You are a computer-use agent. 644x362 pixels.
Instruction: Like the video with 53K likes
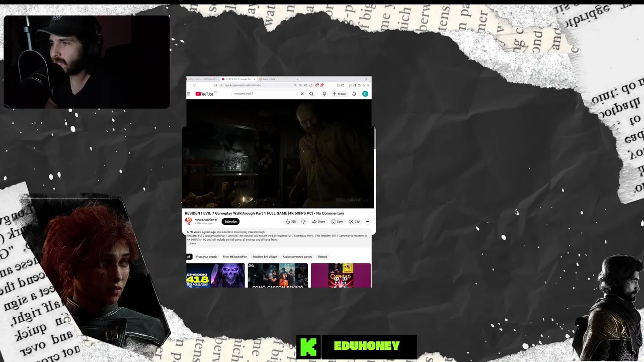(x=291, y=222)
